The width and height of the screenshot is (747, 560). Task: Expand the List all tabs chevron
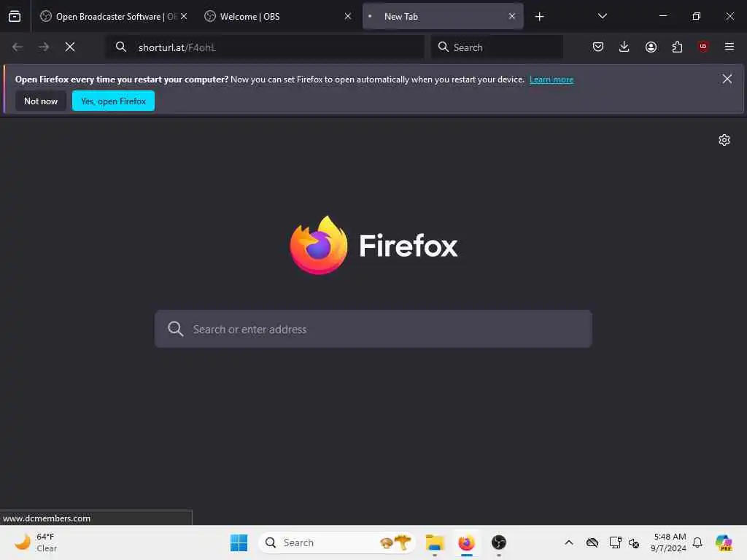point(602,16)
